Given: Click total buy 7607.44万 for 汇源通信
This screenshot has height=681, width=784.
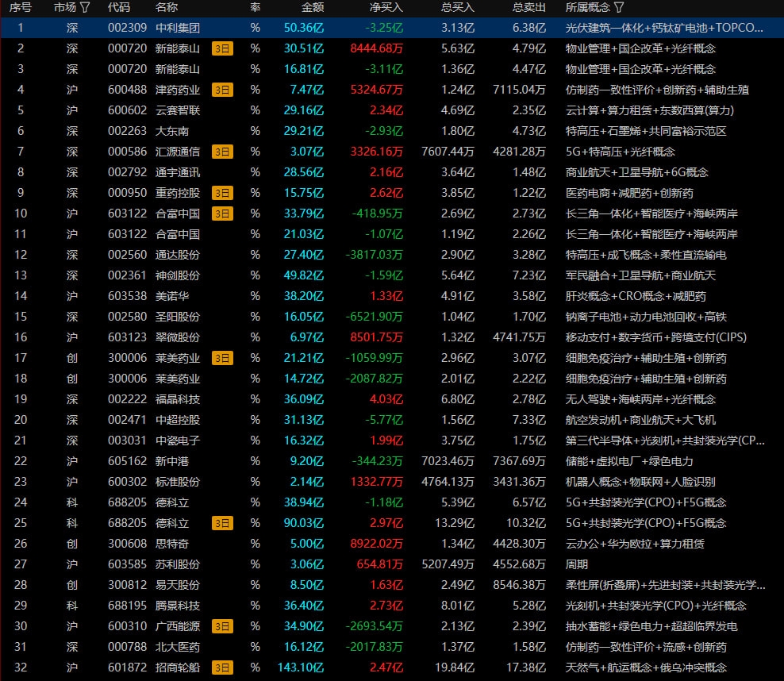Looking at the screenshot, I should 448,152.
